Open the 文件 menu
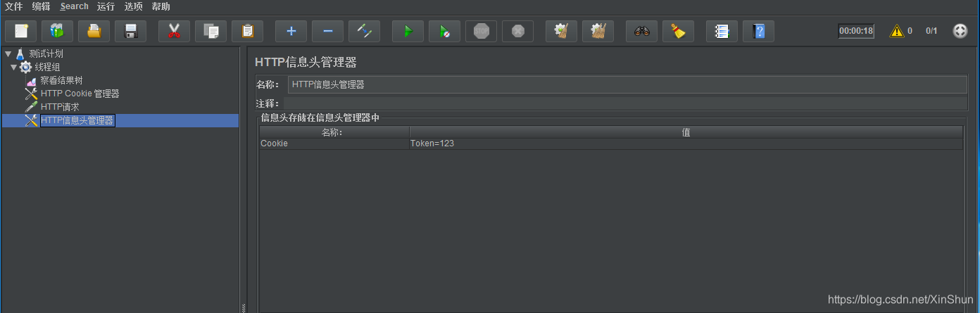 [x=14, y=6]
